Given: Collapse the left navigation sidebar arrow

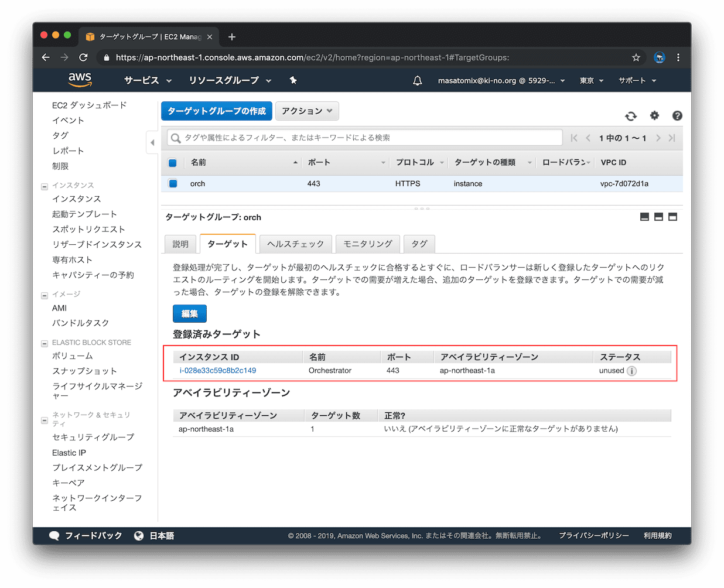Looking at the screenshot, I should point(152,142).
